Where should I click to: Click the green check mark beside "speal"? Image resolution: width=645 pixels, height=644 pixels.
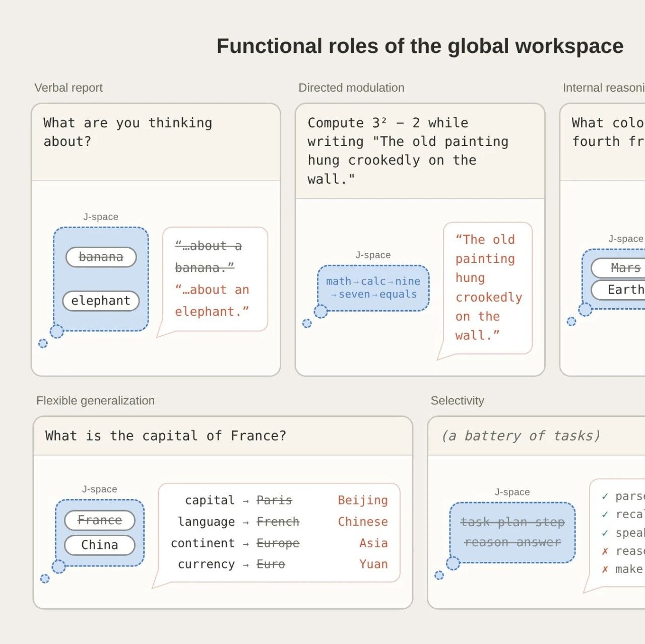(x=605, y=533)
